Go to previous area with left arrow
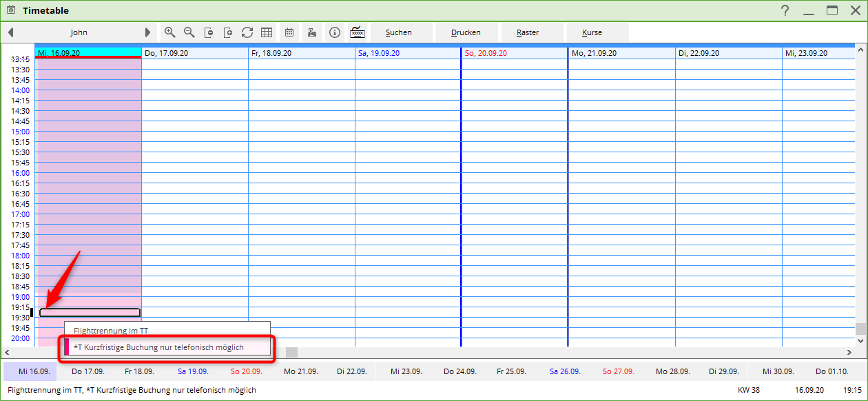868x401 pixels. (10, 32)
